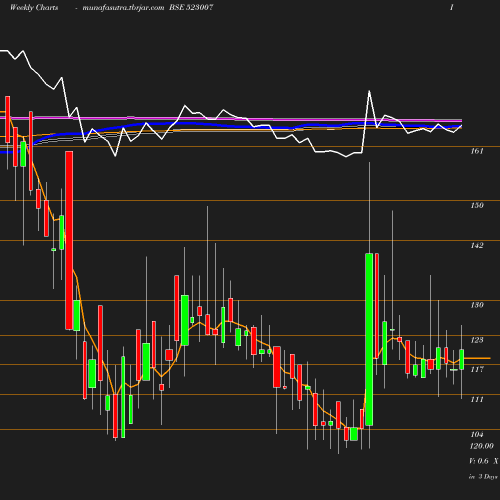The image size is (500, 500).
Task: Click the 104 price axis label
Action: [x=477, y=435]
